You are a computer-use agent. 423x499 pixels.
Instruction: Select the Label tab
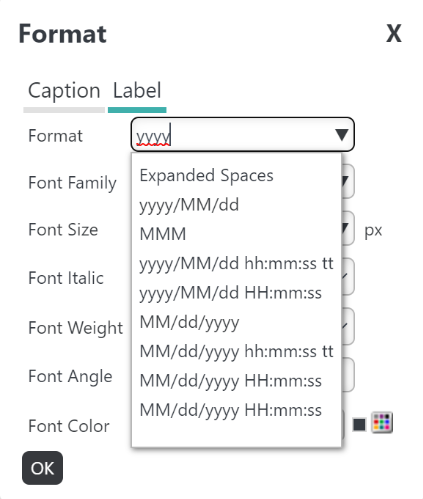[x=137, y=91]
